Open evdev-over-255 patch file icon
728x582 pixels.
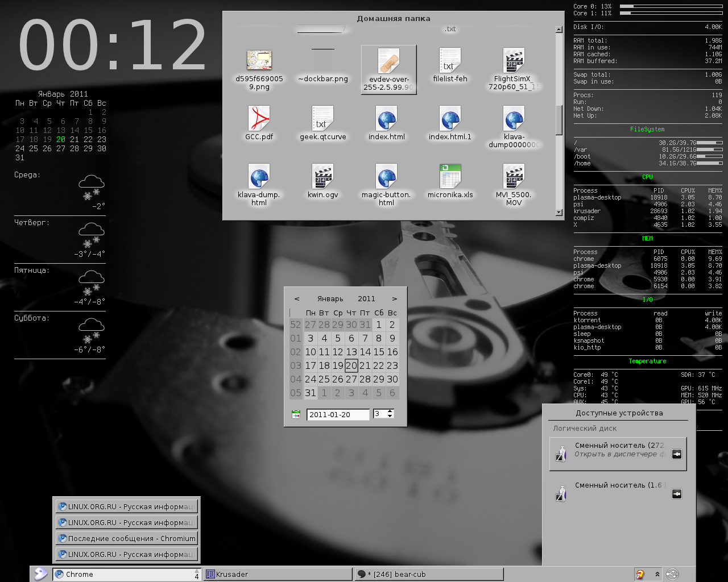pyautogui.click(x=389, y=60)
